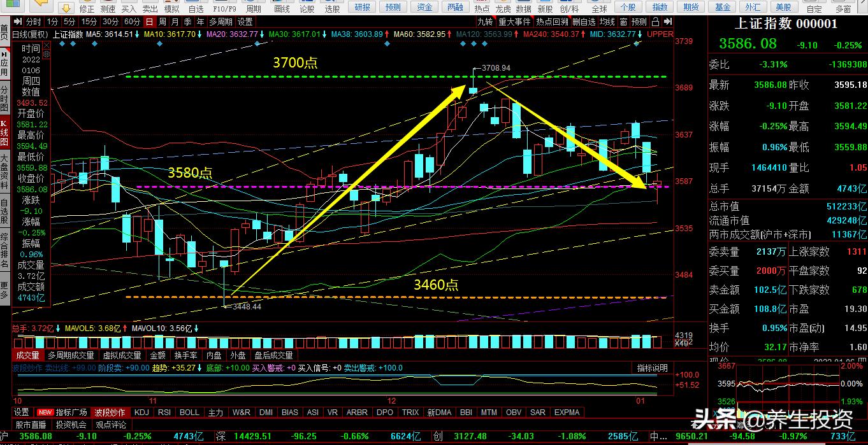Click the 期货 futures button

click(x=691, y=7)
